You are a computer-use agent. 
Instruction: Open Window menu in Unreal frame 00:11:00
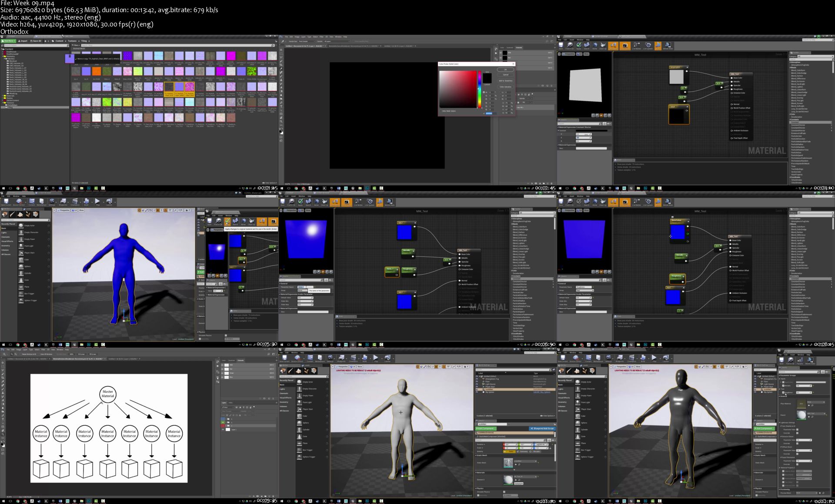294,353
